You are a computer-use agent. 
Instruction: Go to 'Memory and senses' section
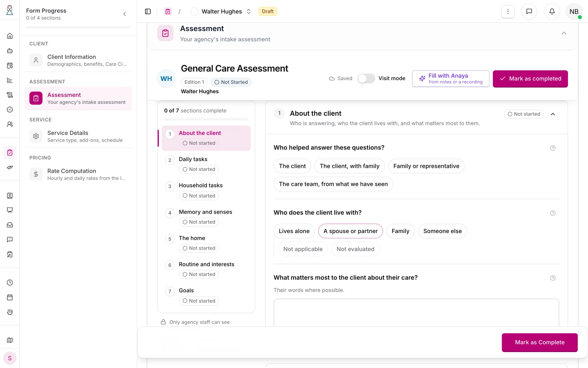pyautogui.click(x=206, y=217)
